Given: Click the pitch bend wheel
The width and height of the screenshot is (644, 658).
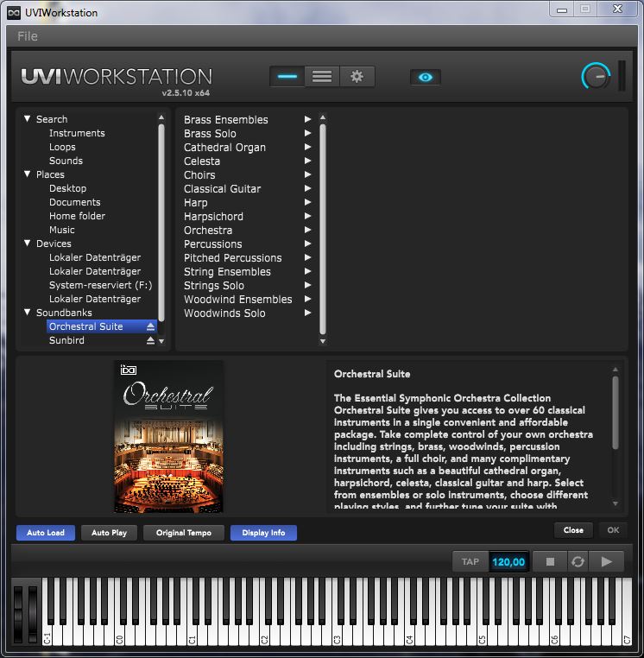Looking at the screenshot, I should (x=18, y=614).
